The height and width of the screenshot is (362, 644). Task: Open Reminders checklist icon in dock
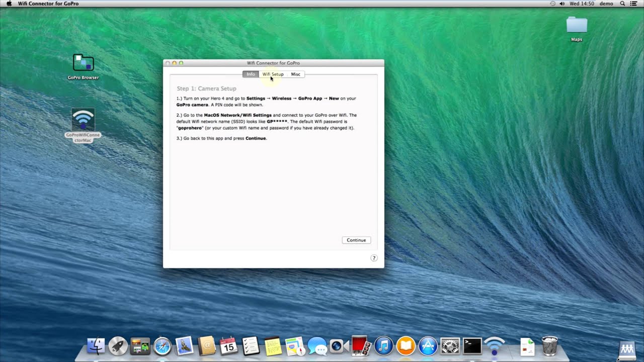click(x=251, y=346)
